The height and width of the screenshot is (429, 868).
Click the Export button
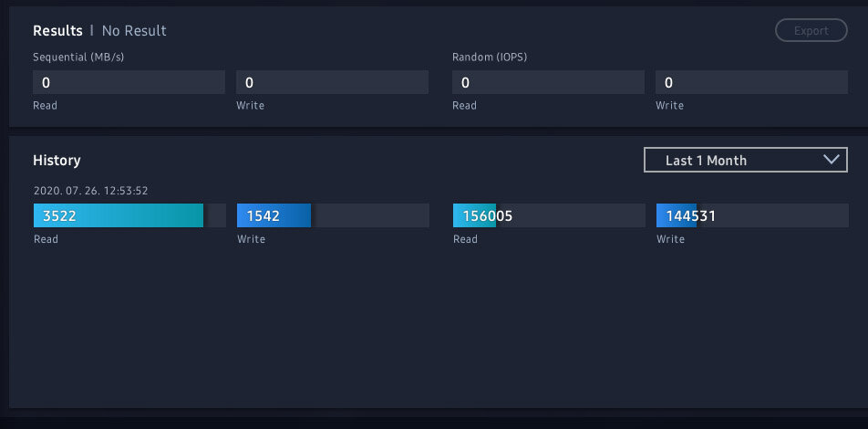pos(811,30)
